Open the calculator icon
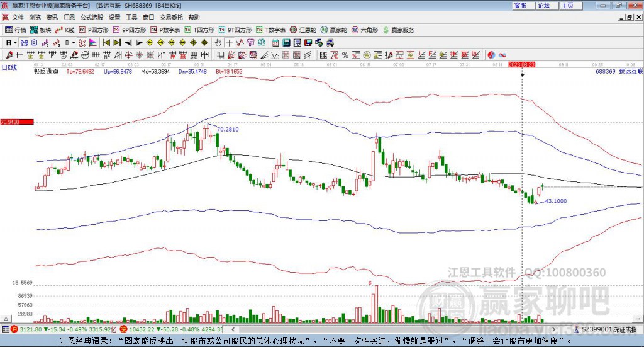This screenshot has width=644, height=347. click(x=286, y=43)
